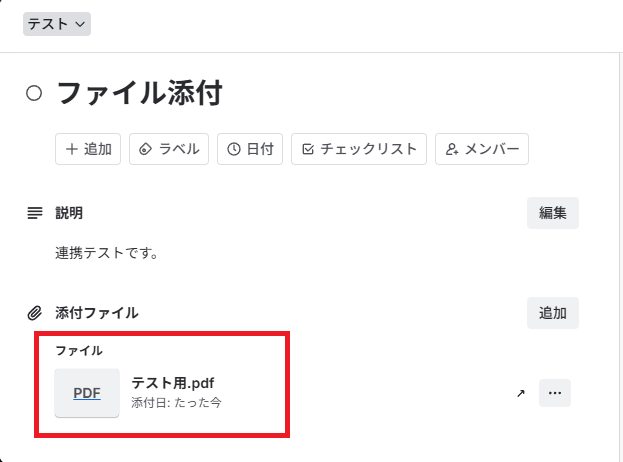Click the checkbox icon on チェックリスト button

308,149
